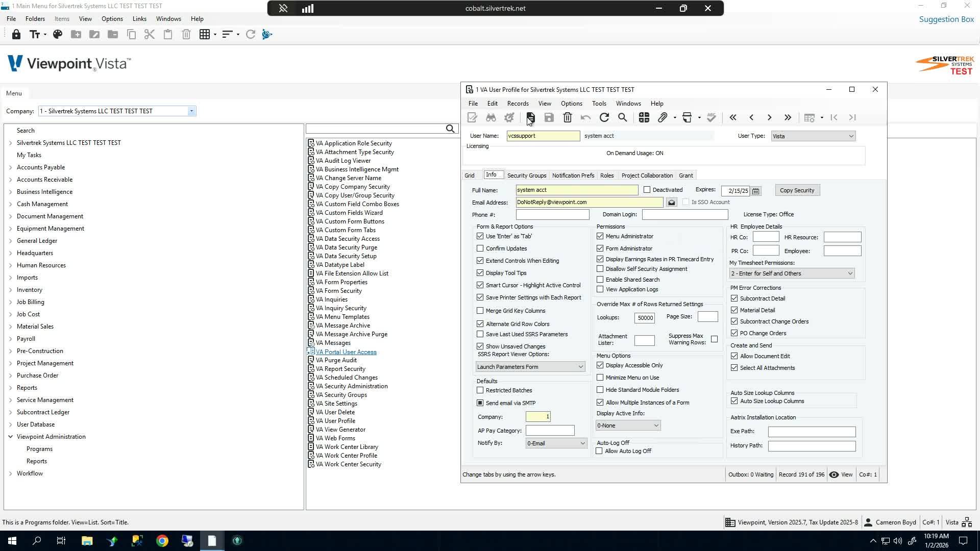The height and width of the screenshot is (551, 980).
Task: Expand the Accounts Payable tree node
Action: tap(11, 167)
